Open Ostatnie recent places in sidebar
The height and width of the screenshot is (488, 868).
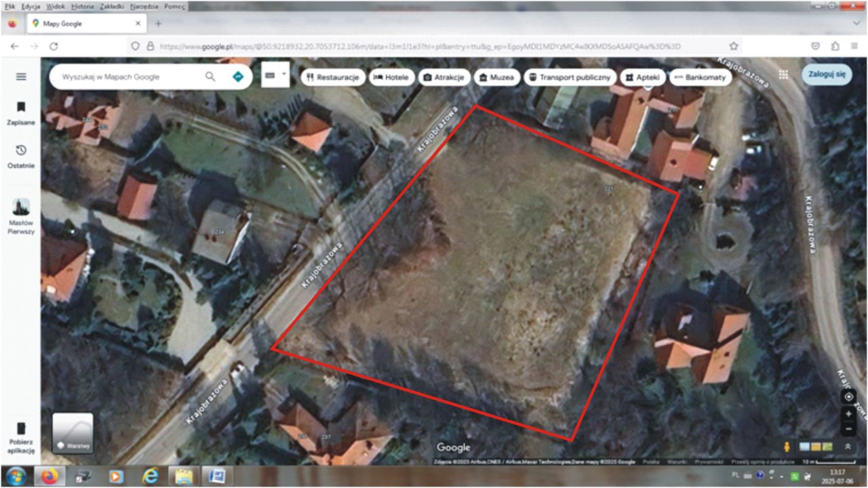tap(21, 155)
